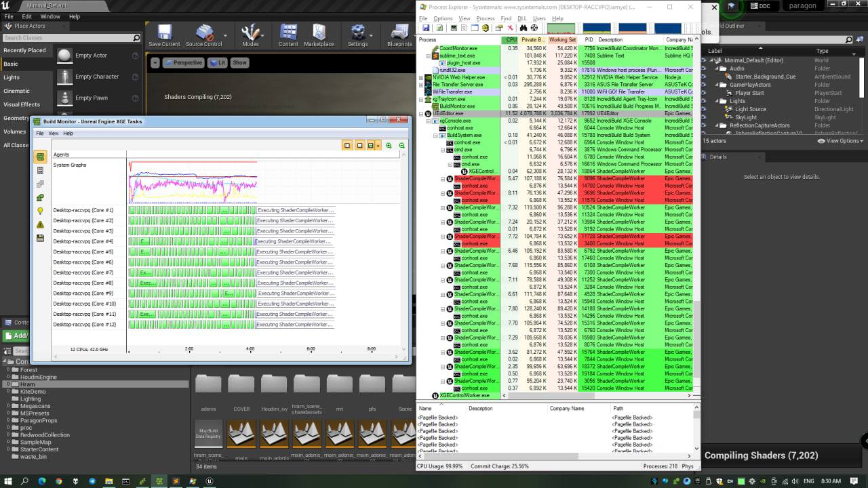
Task: Open Blueprints in the Unreal toolbar
Action: click(399, 36)
